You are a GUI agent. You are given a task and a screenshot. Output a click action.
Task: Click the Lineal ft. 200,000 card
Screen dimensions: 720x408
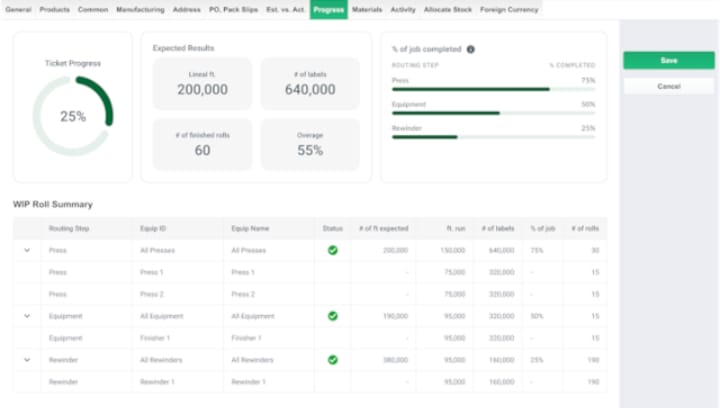(202, 83)
